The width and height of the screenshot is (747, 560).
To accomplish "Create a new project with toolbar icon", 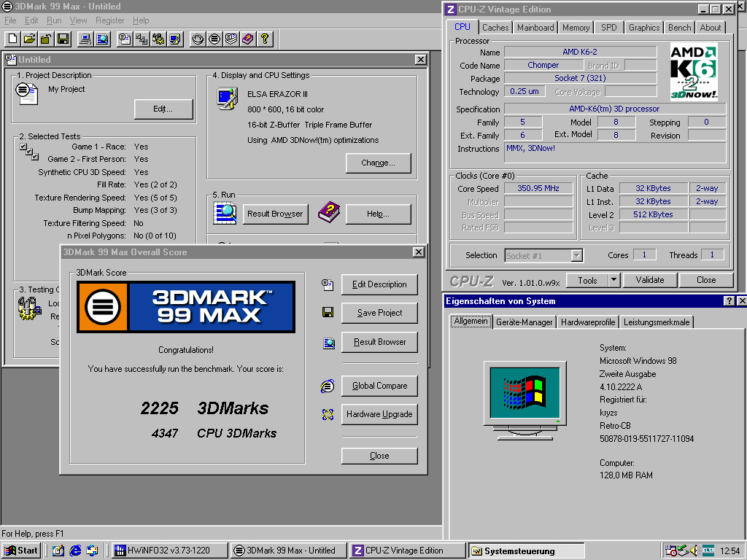I will [x=13, y=39].
